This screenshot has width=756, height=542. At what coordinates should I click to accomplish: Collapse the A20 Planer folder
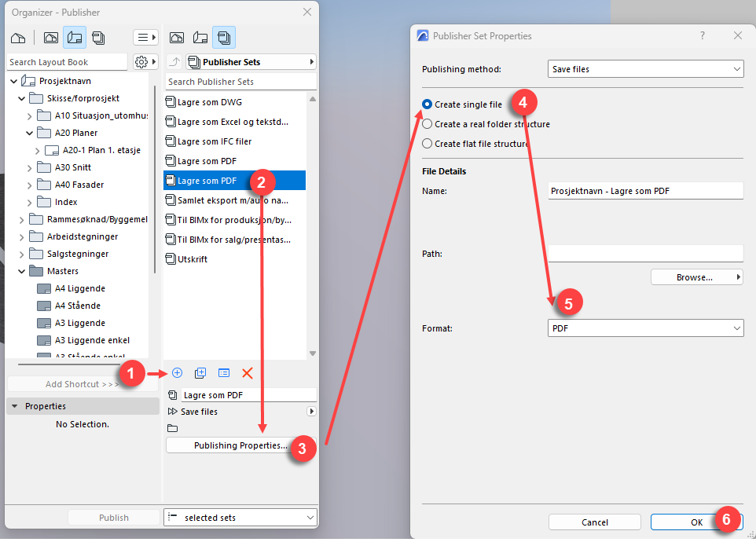click(30, 133)
